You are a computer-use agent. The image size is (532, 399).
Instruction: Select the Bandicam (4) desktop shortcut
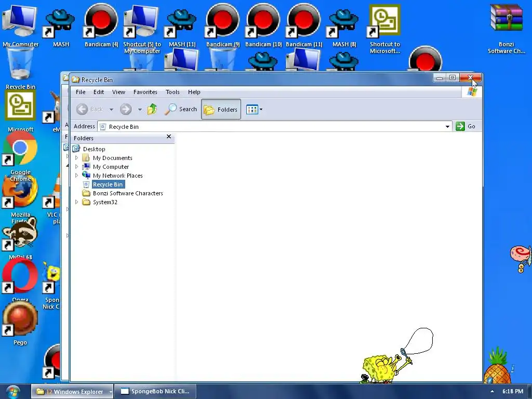coord(101,25)
